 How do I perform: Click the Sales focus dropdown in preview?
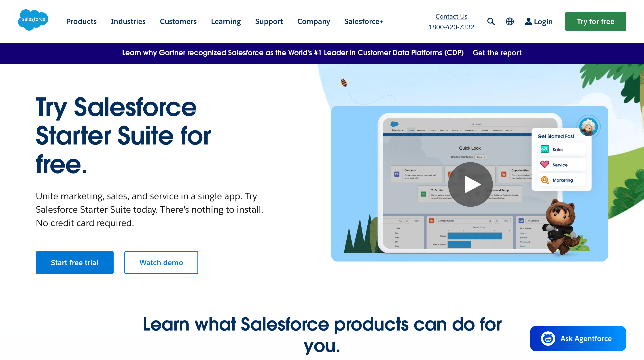481,157
